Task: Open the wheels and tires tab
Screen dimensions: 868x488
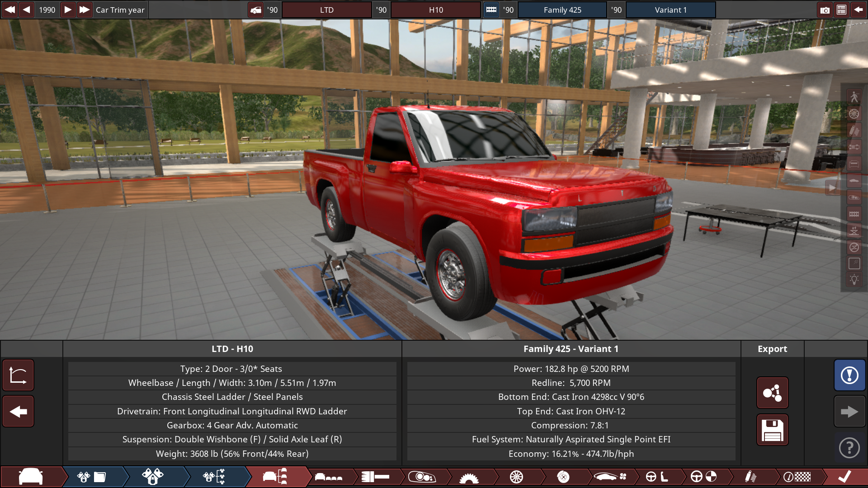Action: 516,477
